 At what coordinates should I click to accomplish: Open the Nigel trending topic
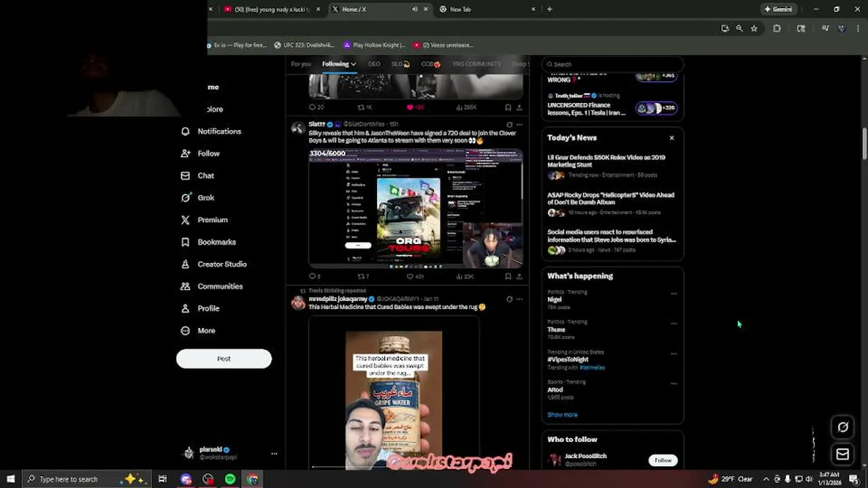pyautogui.click(x=555, y=300)
